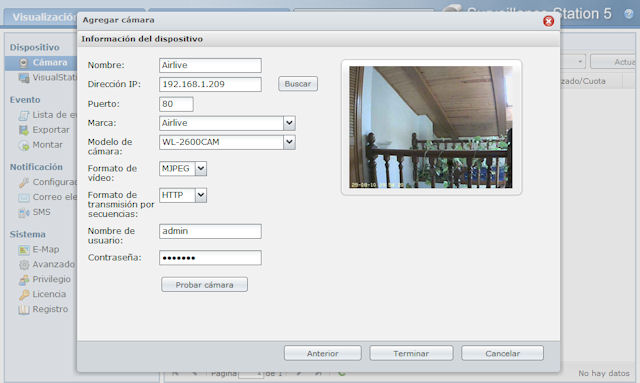Open the Licencia key icon
Screen dimensions: 640x383
pos(24,294)
